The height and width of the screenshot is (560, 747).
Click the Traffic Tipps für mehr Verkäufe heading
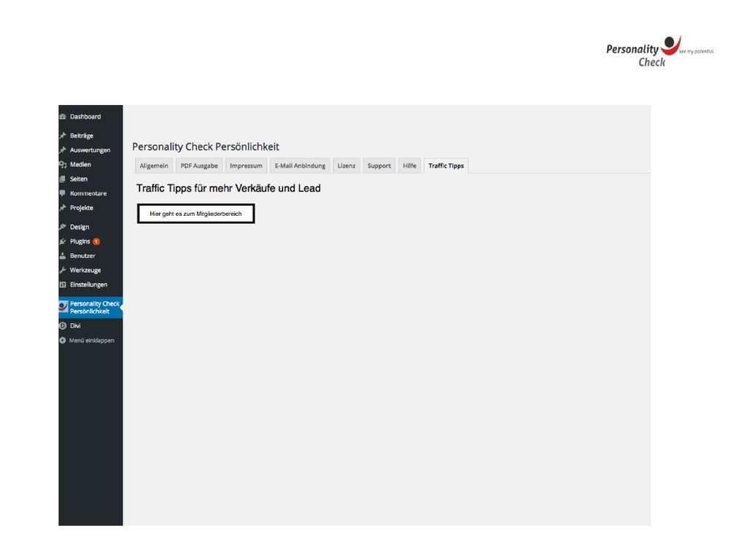228,189
